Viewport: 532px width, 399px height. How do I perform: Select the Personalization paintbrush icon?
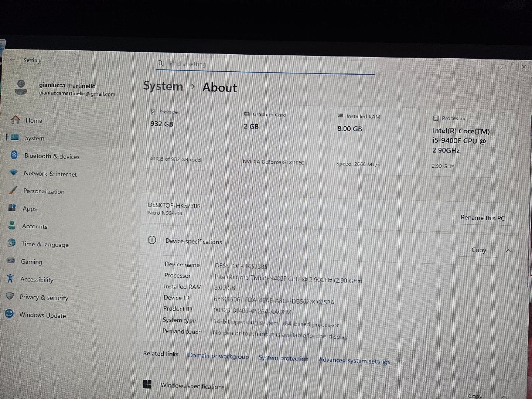pyautogui.click(x=13, y=190)
